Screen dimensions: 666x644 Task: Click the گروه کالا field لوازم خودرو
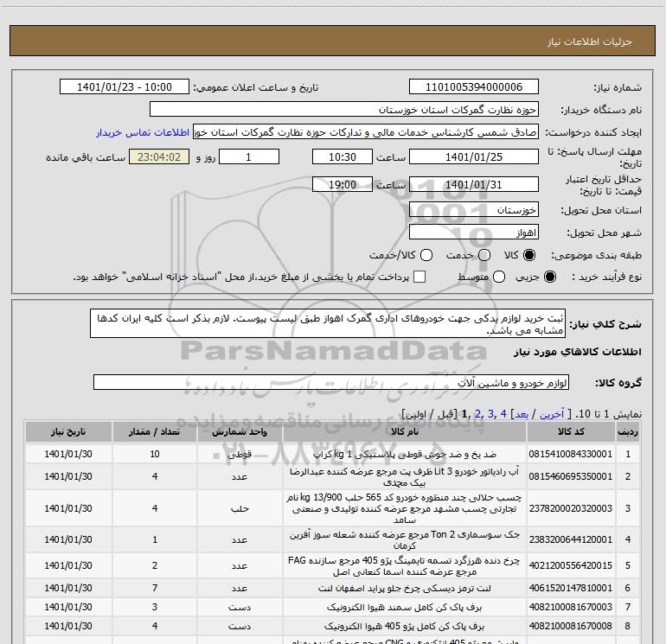click(x=331, y=382)
